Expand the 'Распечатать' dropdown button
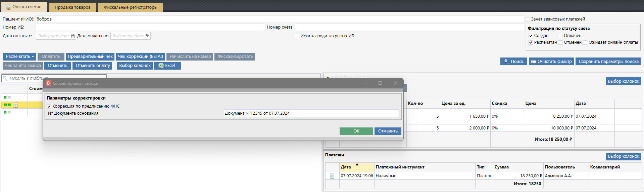The image size is (644, 192). 20,56
